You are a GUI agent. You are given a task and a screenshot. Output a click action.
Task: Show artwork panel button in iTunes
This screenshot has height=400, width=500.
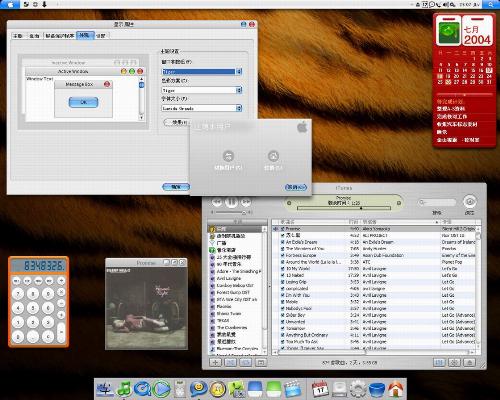[261, 362]
